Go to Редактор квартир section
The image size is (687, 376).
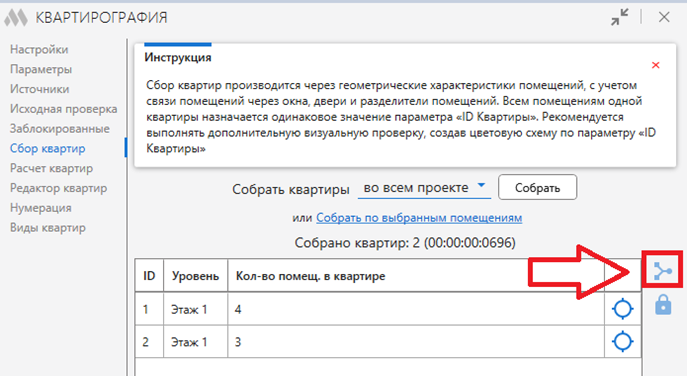(58, 188)
